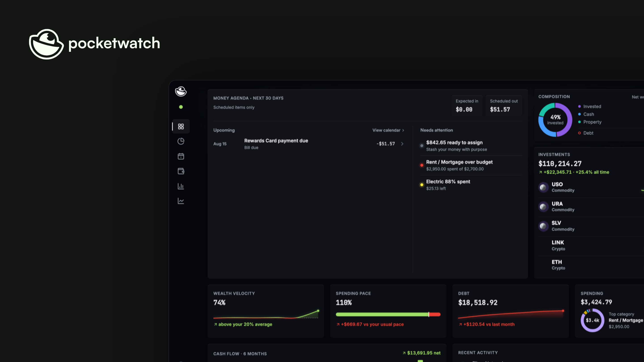Click the Aug 15 date label

220,144
